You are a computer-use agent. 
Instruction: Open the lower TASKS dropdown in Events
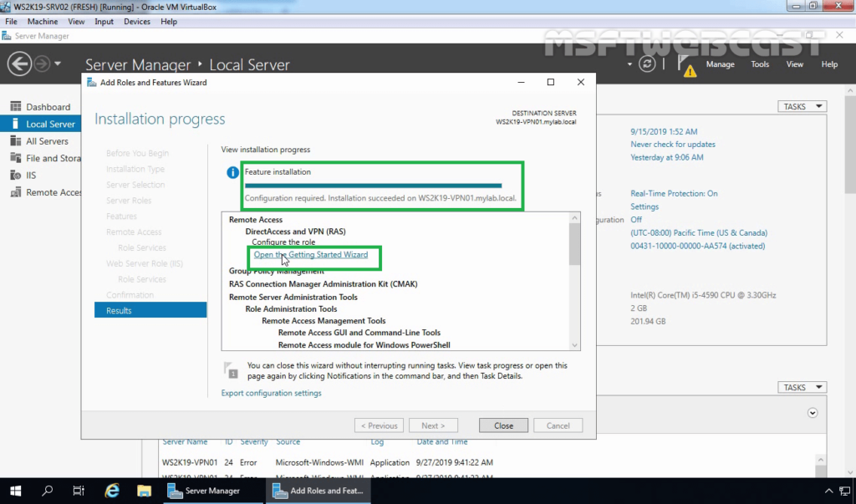coord(802,387)
